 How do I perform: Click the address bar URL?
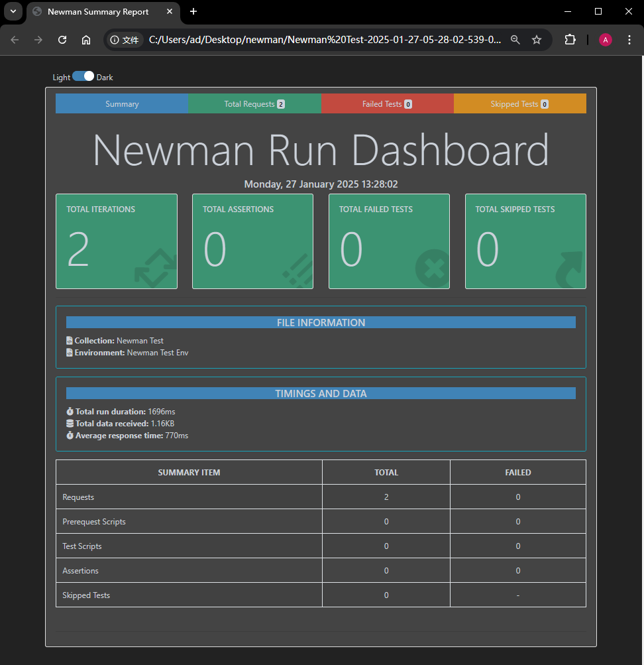click(325, 40)
